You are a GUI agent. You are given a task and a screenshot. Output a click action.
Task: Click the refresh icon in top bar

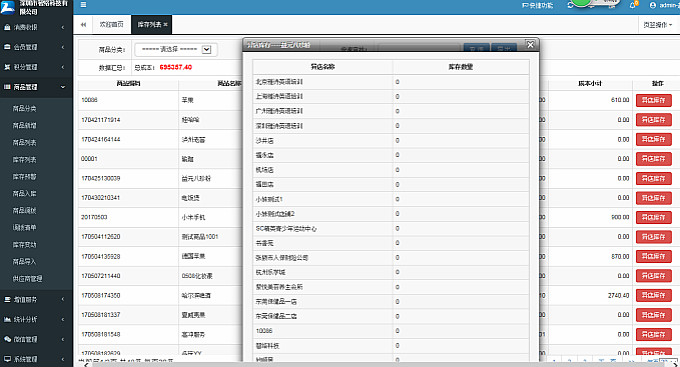pyautogui.click(x=570, y=5)
